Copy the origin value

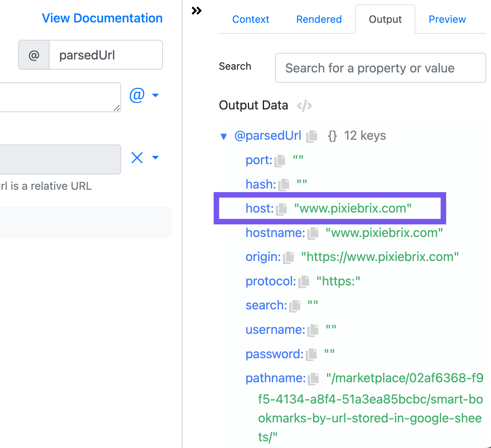coord(288,257)
